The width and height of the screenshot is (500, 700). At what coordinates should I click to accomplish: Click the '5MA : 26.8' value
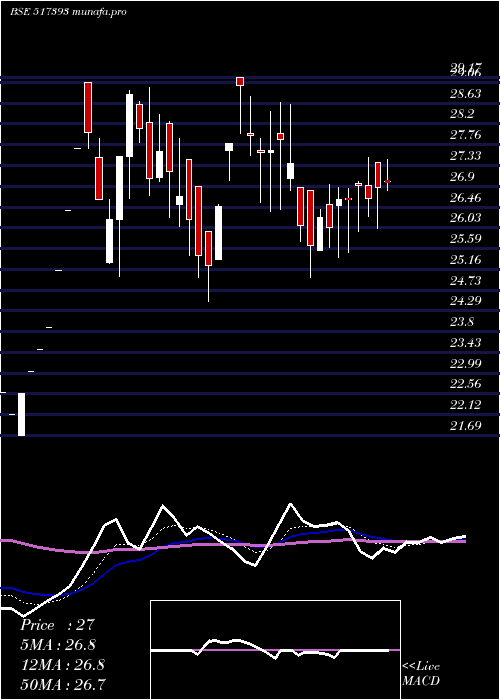pyautogui.click(x=58, y=645)
